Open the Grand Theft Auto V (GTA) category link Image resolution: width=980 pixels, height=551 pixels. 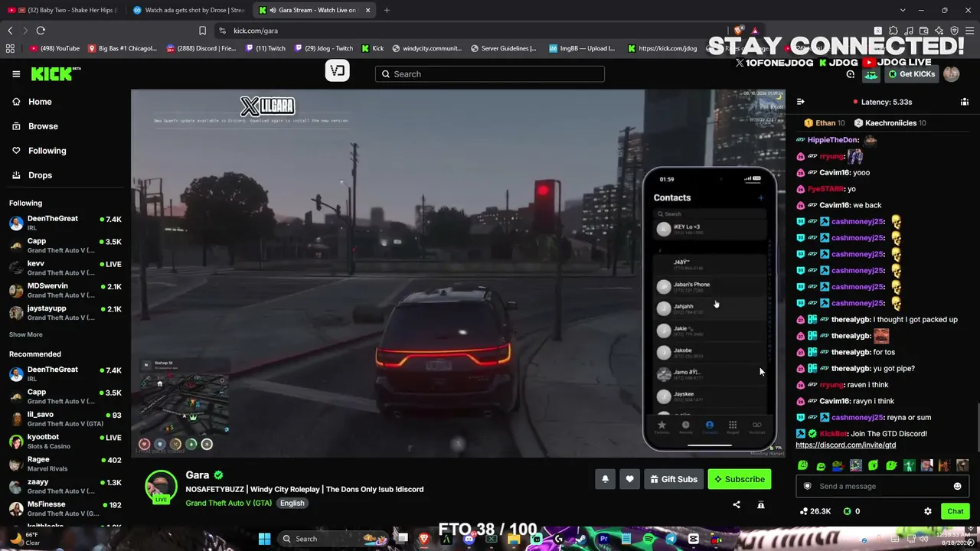228,503
